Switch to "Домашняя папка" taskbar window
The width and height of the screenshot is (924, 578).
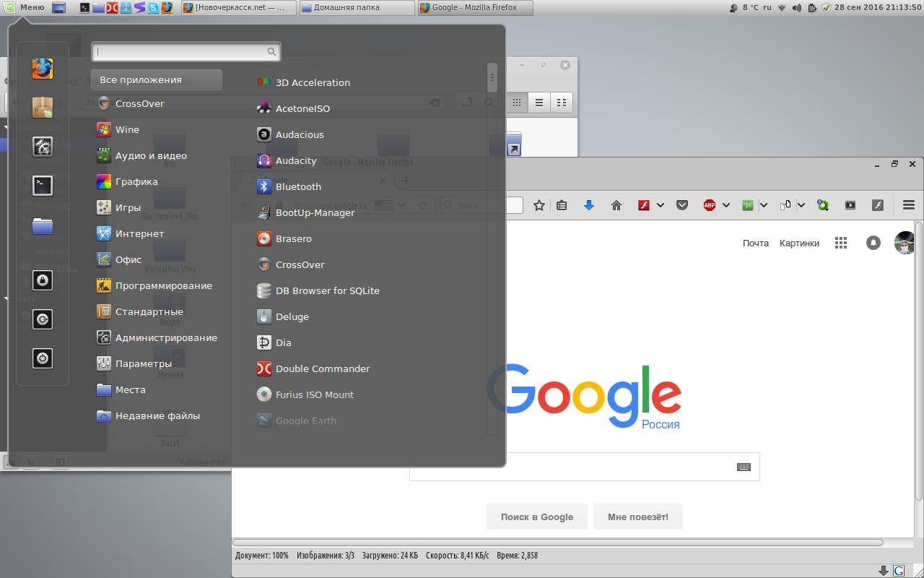pos(357,8)
